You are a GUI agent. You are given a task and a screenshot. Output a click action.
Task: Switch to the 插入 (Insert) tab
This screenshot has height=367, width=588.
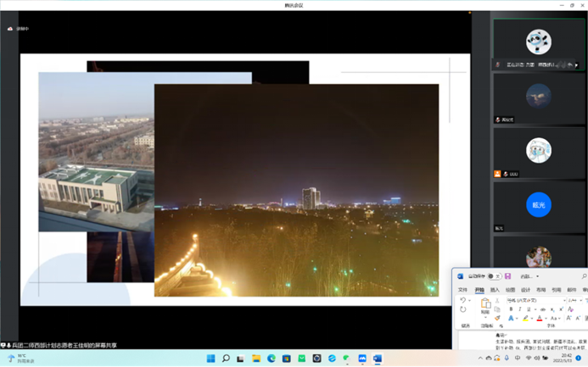[495, 290]
